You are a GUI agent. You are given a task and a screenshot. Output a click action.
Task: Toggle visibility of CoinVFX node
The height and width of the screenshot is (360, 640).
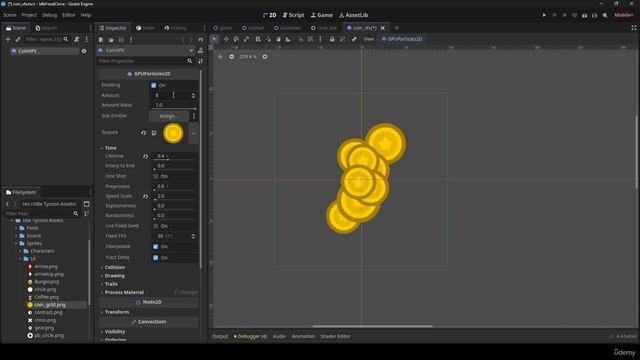click(84, 51)
